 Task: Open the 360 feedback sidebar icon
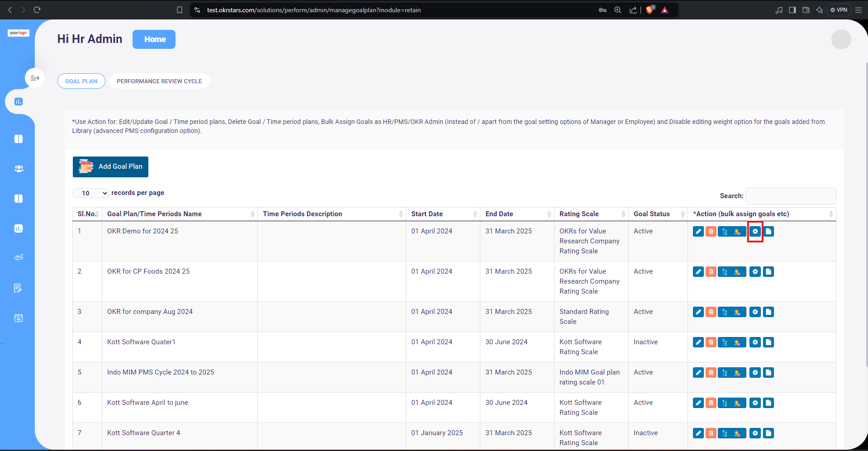coord(19,257)
